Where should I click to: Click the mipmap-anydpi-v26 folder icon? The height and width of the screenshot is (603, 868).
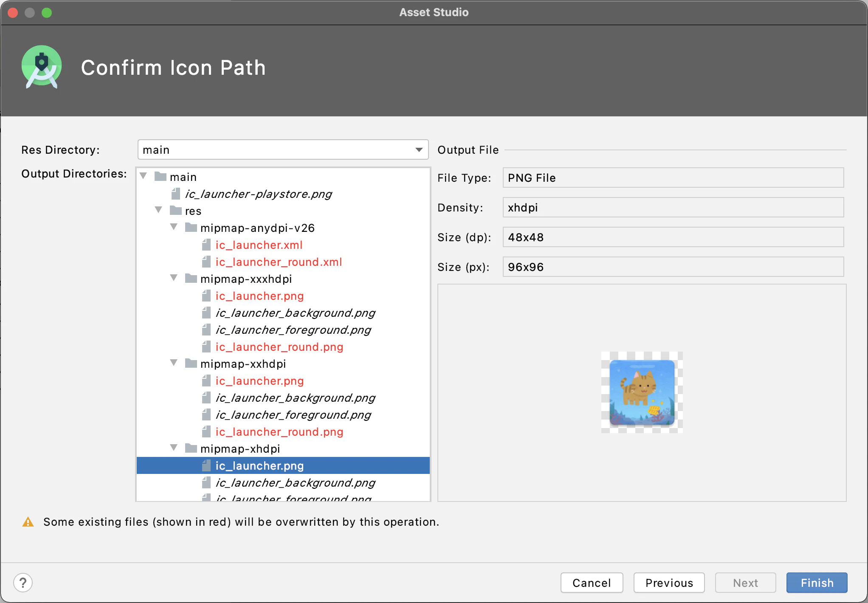191,227
